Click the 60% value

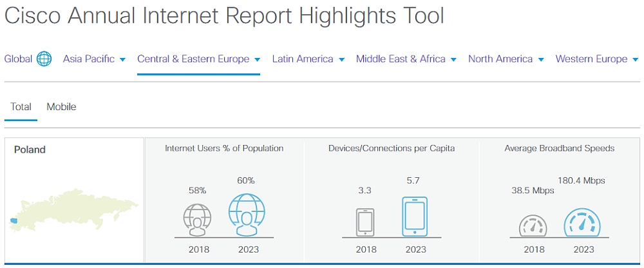coord(246,180)
